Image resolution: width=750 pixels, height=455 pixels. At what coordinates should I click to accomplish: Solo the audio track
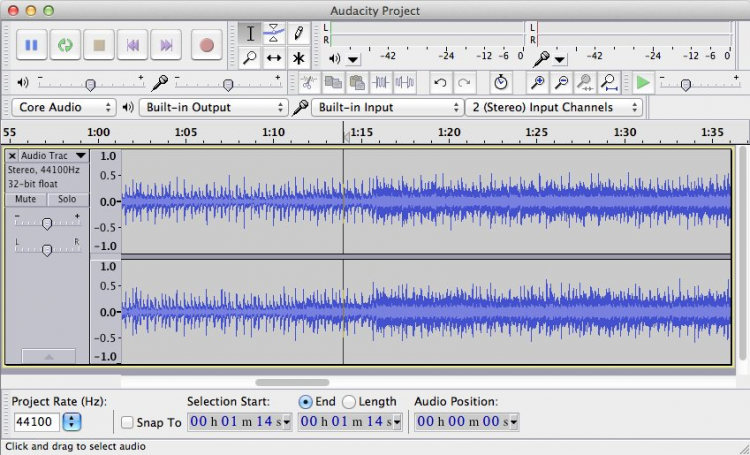pyautogui.click(x=66, y=199)
